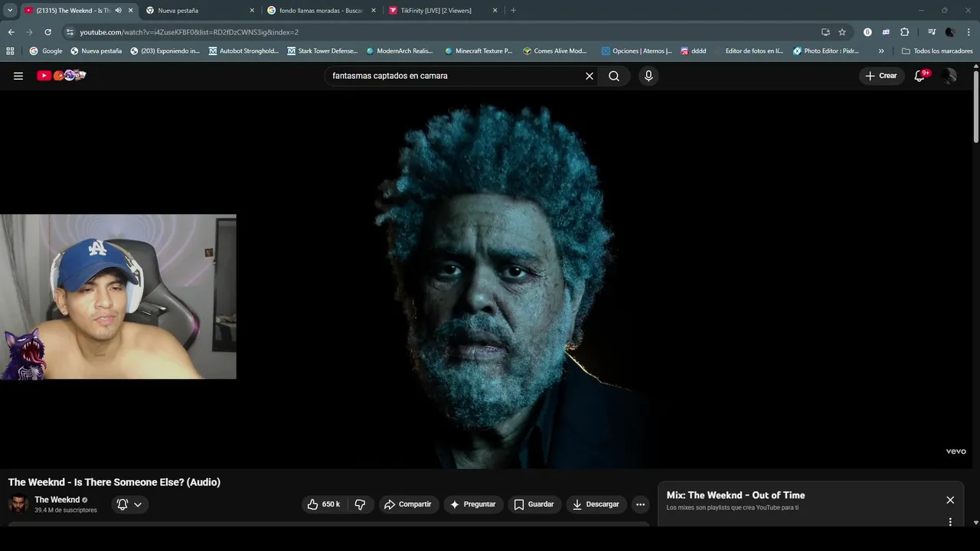Open Google bookmark
Viewport: 980px width, 551px height.
pos(46,51)
